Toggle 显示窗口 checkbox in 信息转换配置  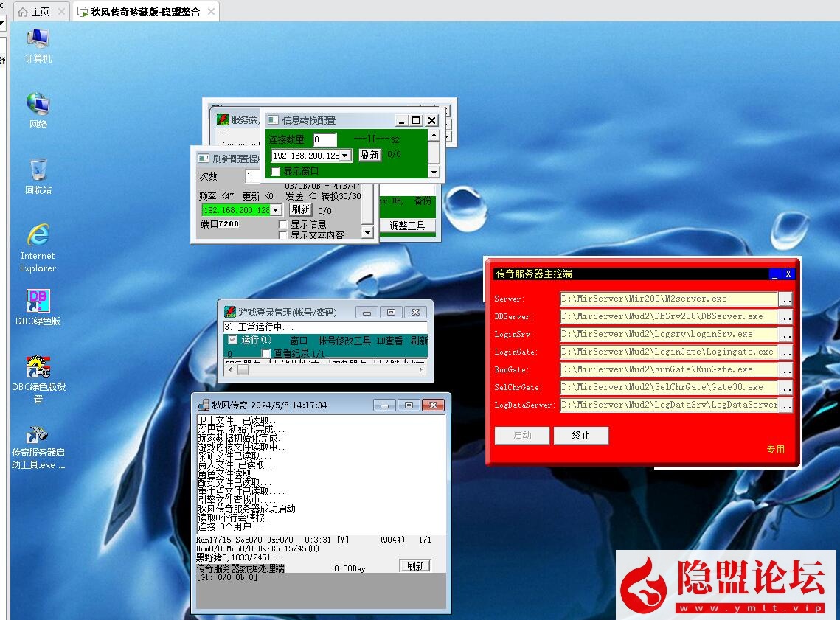276,171
